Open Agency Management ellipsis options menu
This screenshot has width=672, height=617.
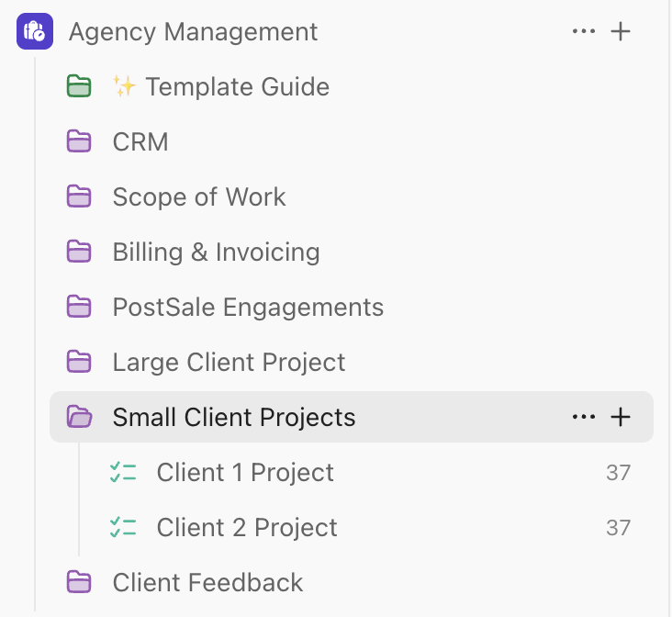tap(584, 32)
